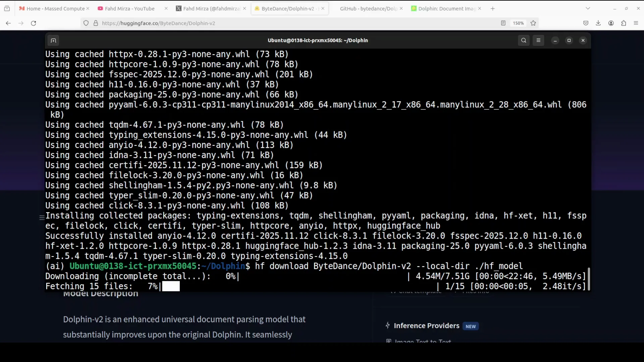Open a new terminal tab
Viewport: 644px width, 362px height.
(53, 40)
